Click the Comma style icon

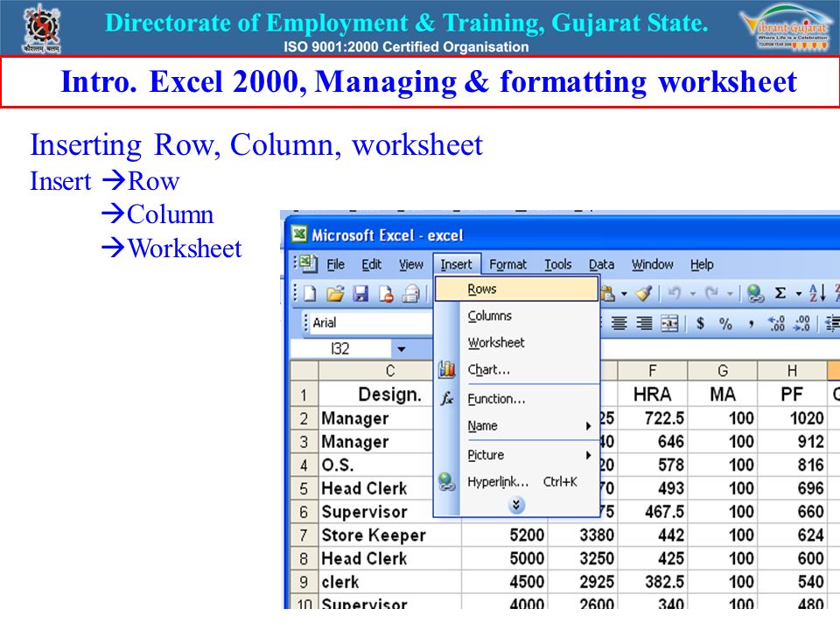[x=752, y=324]
